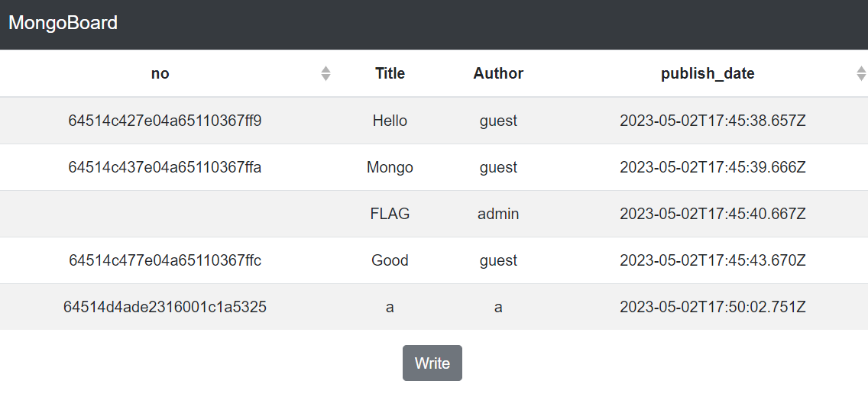Screen dimensions: 868x397
Task: Click guest author in Good row
Action: (x=498, y=260)
